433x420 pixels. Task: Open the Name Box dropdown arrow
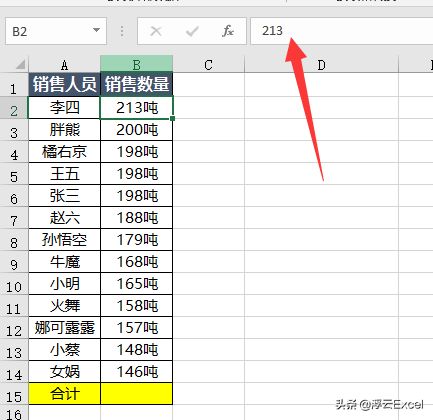click(x=96, y=30)
